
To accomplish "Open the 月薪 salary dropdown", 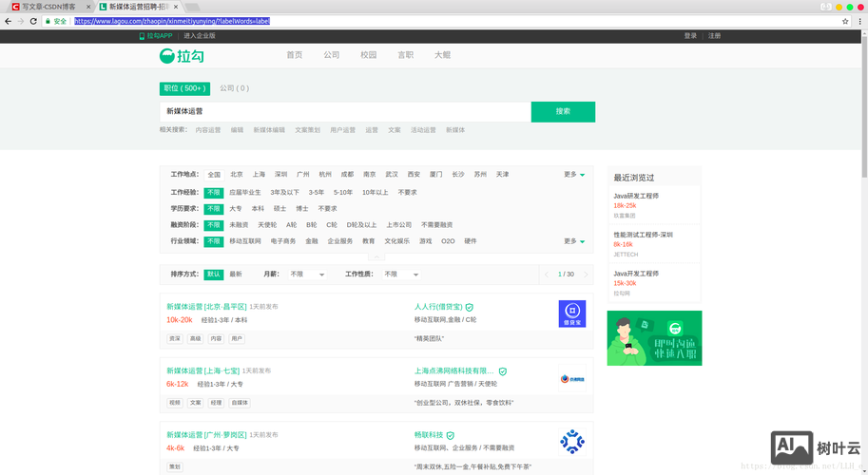I will (x=307, y=275).
